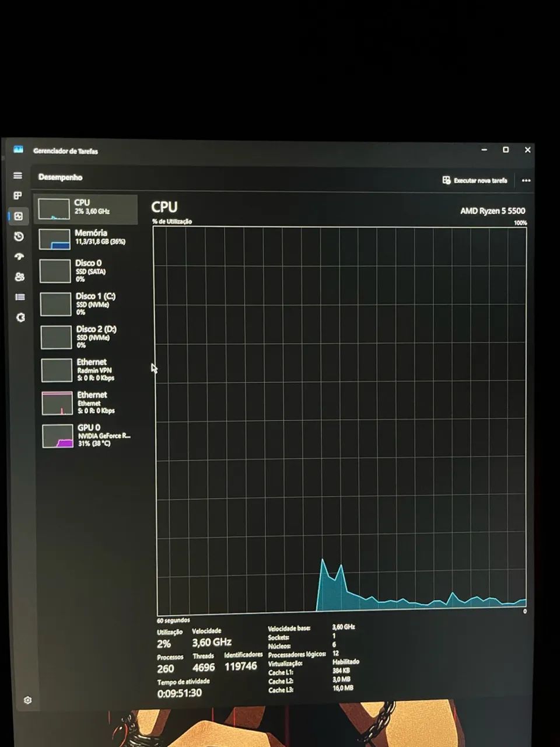
Task: Click the AMD Ryzen 5 5500 label
Action: tap(493, 211)
